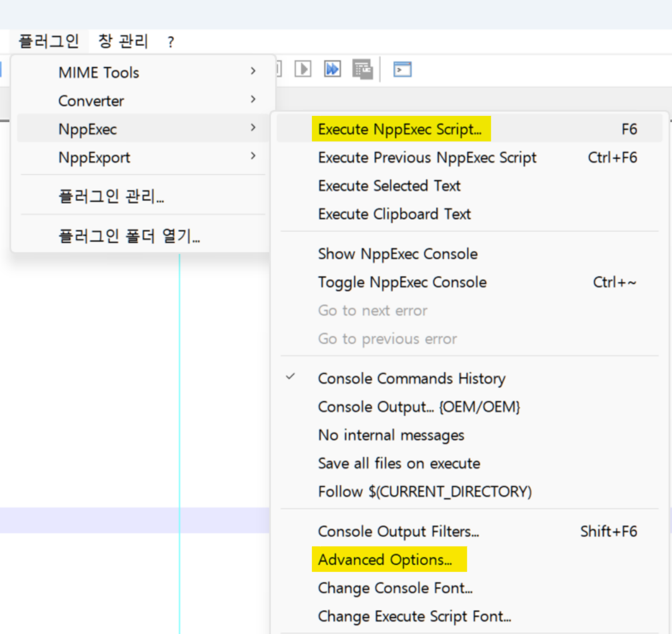Open the ? help menu

(x=171, y=42)
